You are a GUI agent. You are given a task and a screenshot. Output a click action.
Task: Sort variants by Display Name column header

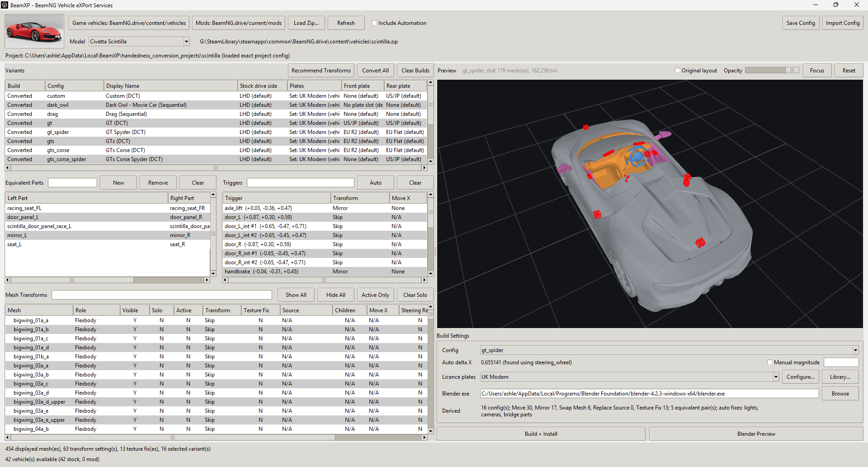tap(170, 86)
